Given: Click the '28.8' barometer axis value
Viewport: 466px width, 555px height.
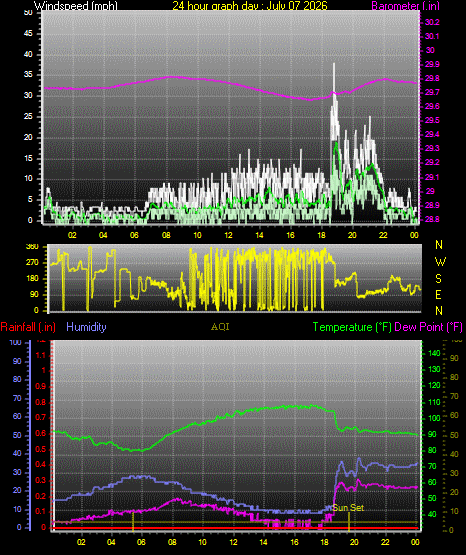Looking at the screenshot, I should coord(432,219).
